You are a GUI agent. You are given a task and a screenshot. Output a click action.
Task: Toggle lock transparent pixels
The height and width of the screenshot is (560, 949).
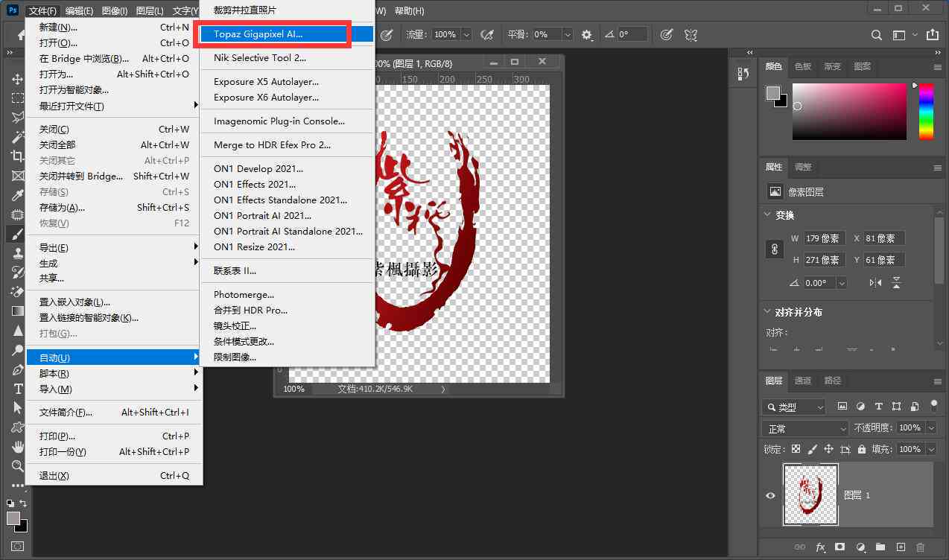tap(796, 449)
